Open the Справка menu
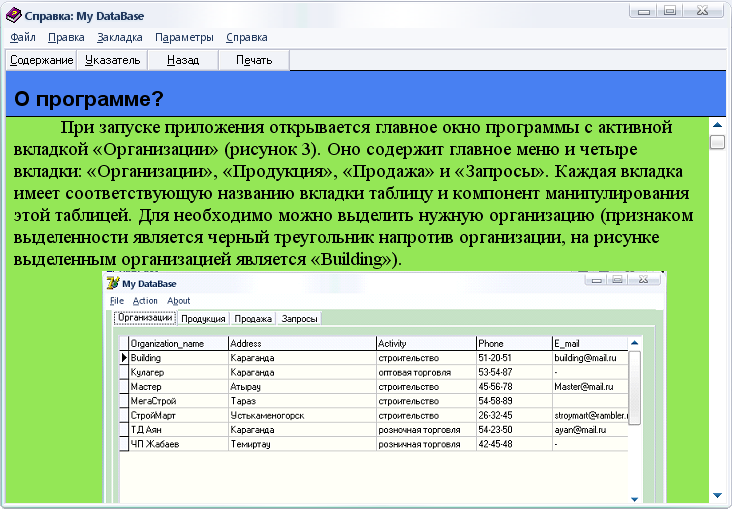732x509 pixels. coord(247,37)
